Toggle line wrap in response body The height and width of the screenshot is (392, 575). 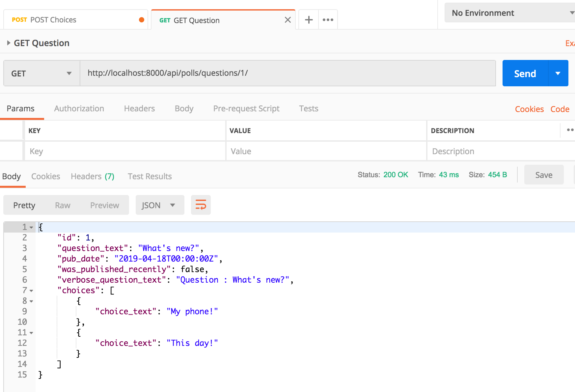click(x=201, y=205)
